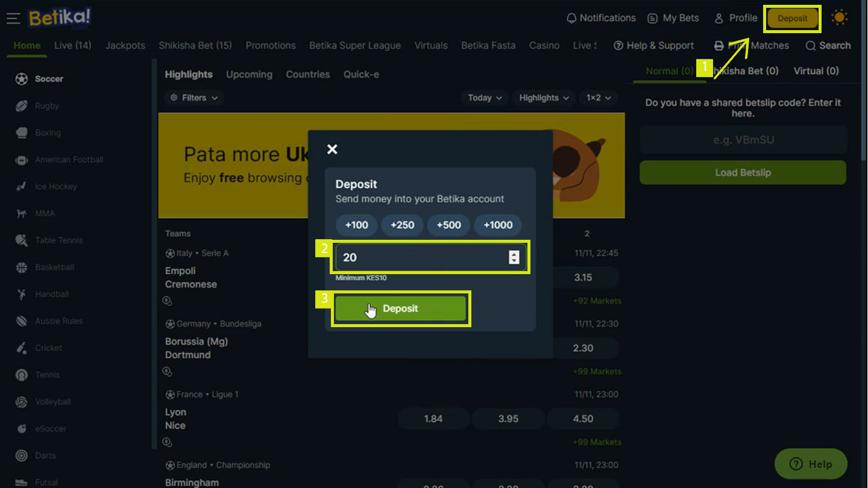Select the eSoccer icon
This screenshot has height=488, width=868.
point(22,429)
